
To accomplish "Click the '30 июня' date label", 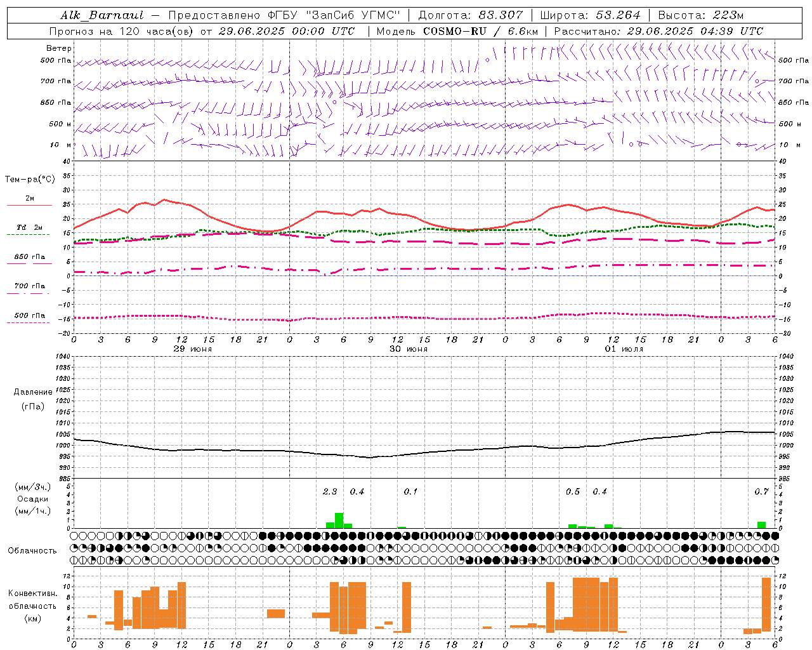I will [x=409, y=349].
